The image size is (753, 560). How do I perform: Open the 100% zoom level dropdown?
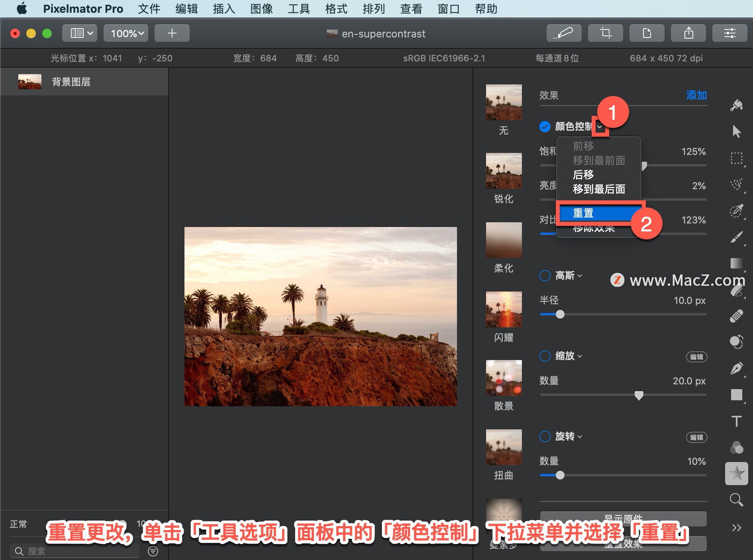pos(126,33)
